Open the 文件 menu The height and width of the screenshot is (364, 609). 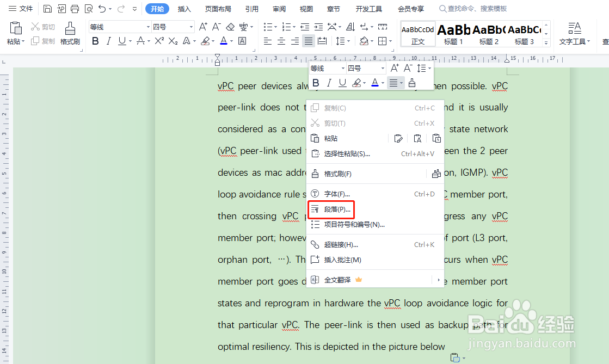pos(21,9)
